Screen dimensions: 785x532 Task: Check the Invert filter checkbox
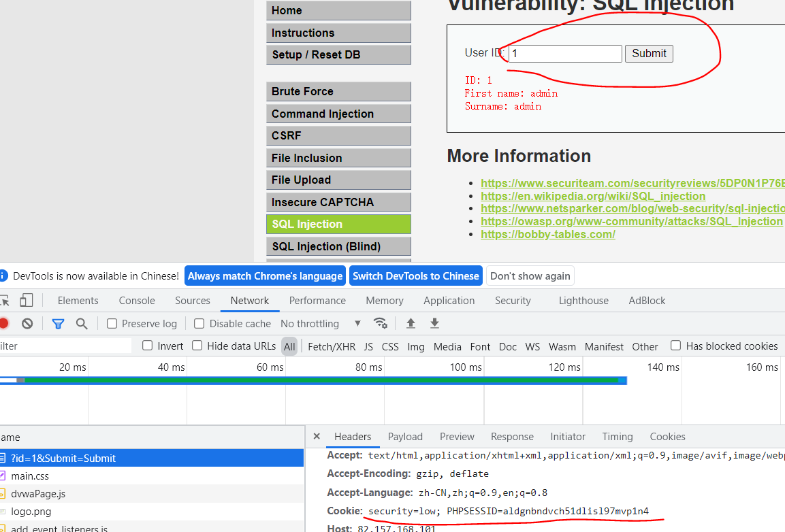pyautogui.click(x=147, y=346)
